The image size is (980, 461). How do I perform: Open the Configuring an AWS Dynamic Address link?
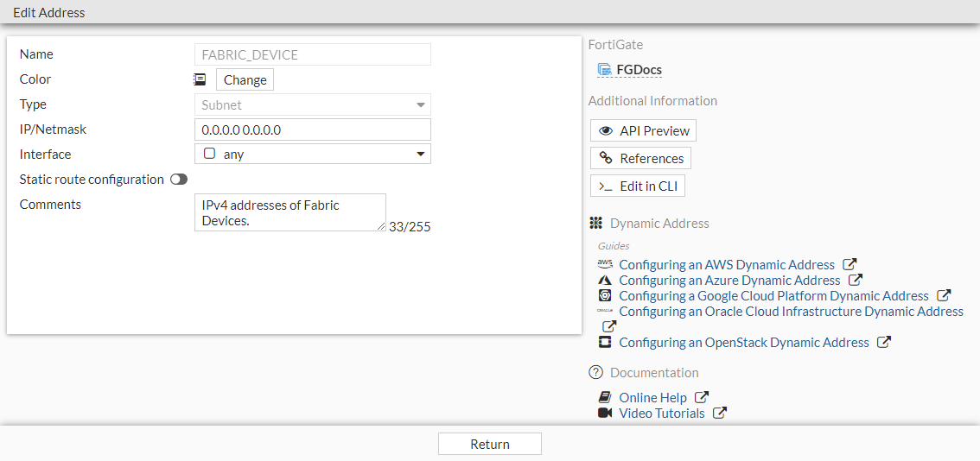(x=727, y=265)
